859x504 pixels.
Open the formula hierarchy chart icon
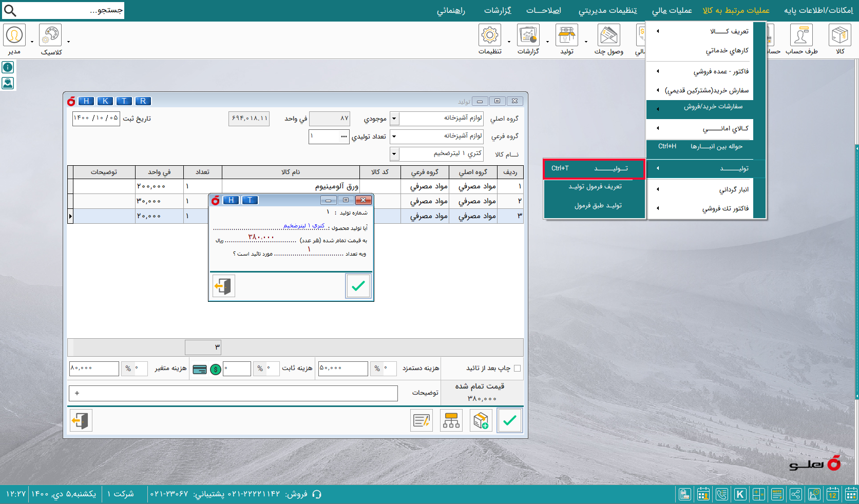[451, 421]
